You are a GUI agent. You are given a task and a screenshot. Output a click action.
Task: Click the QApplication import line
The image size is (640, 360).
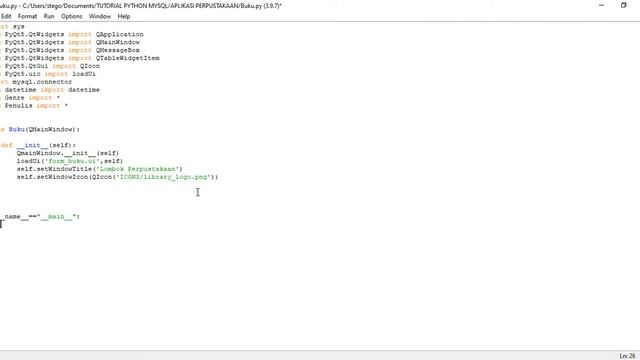coord(72,34)
